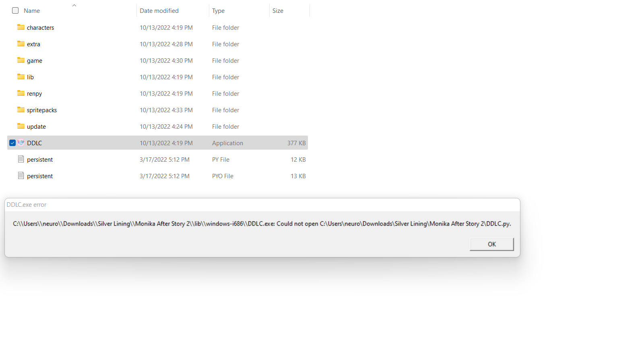Sort by the Name column header
Image resolution: width=644 pixels, height=354 pixels.
[x=32, y=11]
